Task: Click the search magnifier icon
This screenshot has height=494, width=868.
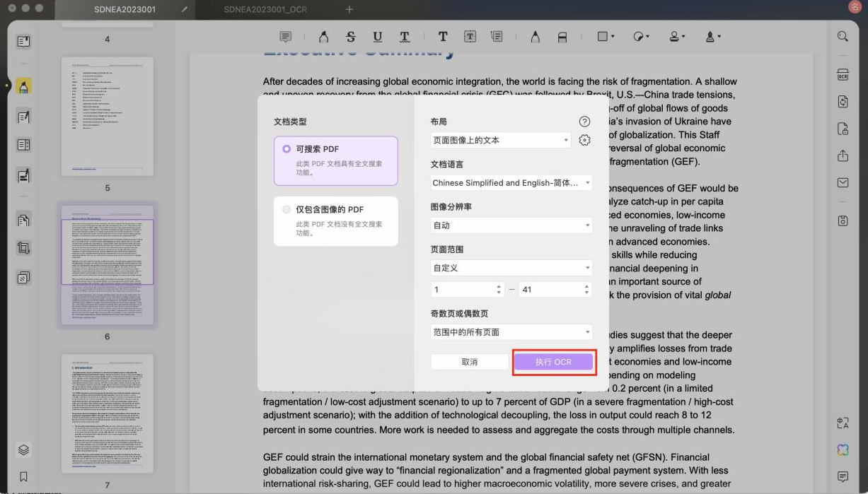Action: [843, 37]
